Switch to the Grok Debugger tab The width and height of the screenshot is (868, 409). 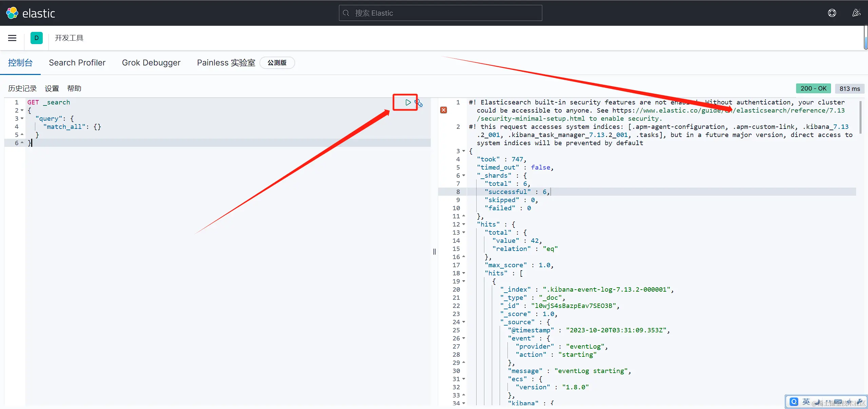click(x=151, y=63)
